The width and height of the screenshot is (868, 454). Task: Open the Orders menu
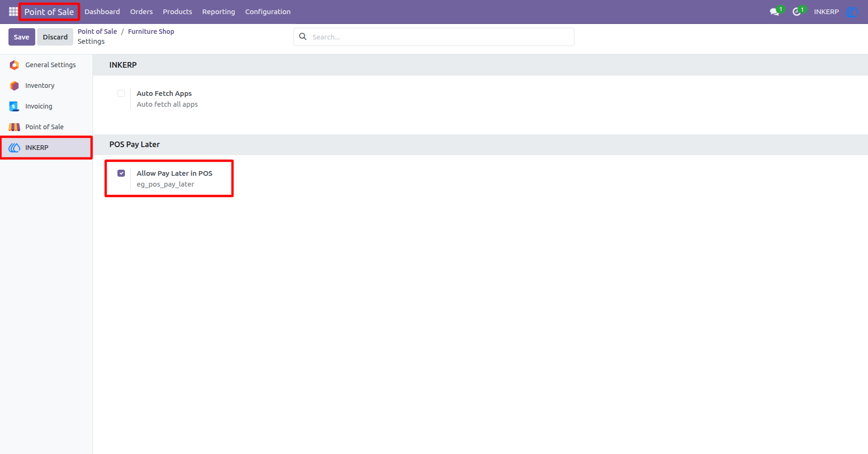(x=141, y=12)
